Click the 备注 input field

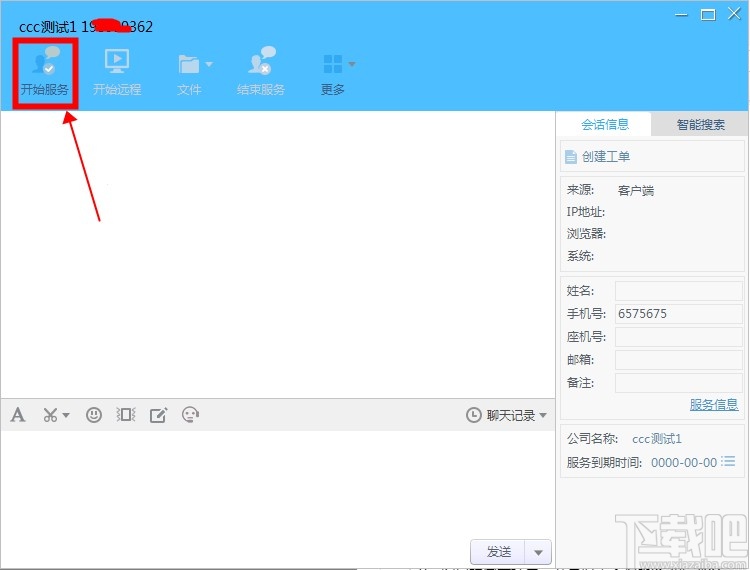(x=678, y=383)
